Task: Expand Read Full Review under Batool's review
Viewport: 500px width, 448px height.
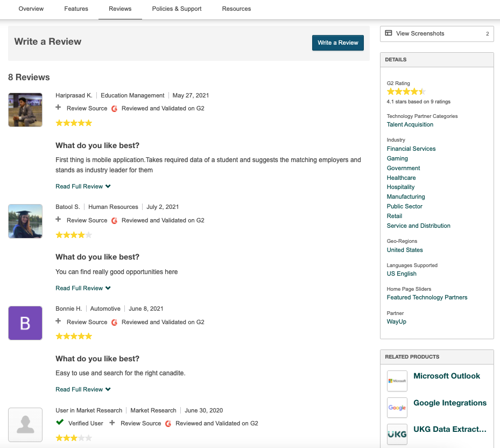Action: click(x=83, y=288)
